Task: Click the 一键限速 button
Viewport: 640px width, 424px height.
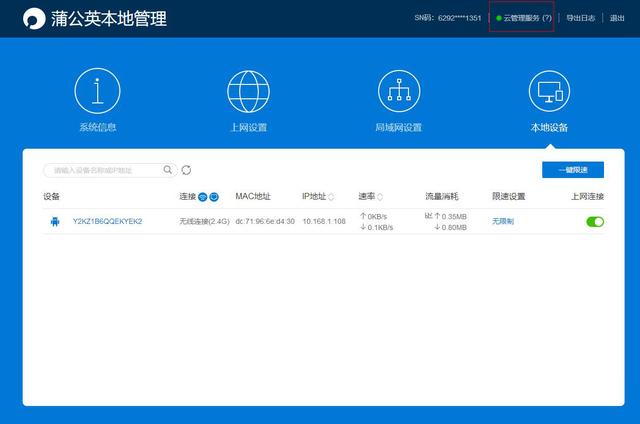Action: tap(573, 170)
